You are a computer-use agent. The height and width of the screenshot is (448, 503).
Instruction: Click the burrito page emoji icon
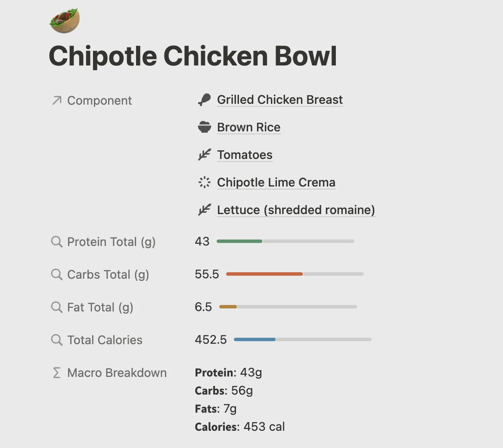coord(65,20)
